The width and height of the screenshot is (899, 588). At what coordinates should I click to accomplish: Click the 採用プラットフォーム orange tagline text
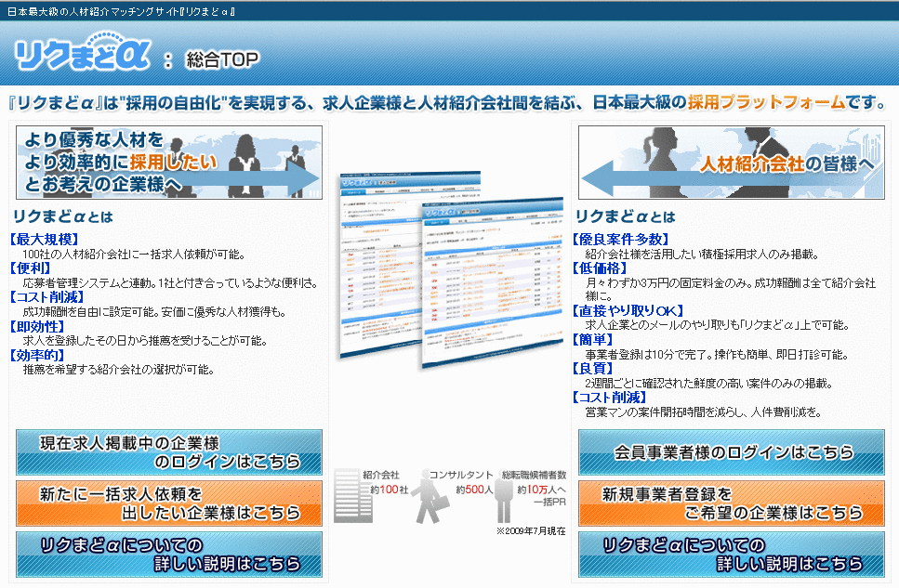[766, 102]
